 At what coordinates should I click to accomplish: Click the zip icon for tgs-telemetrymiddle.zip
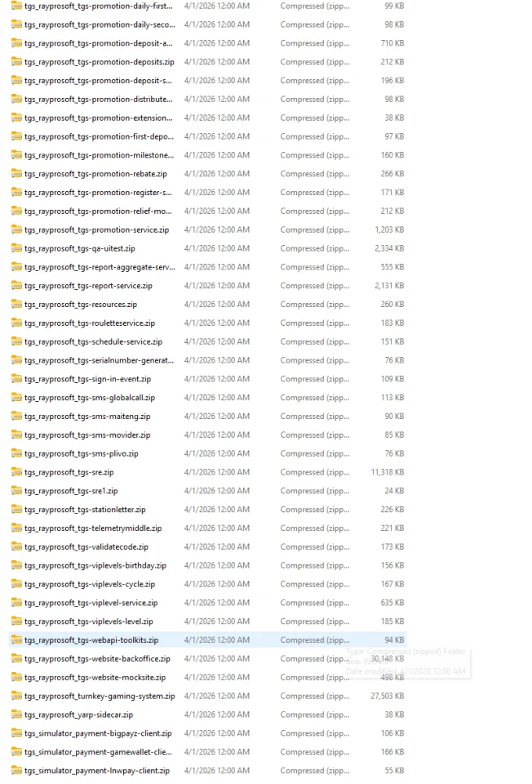tap(16, 528)
